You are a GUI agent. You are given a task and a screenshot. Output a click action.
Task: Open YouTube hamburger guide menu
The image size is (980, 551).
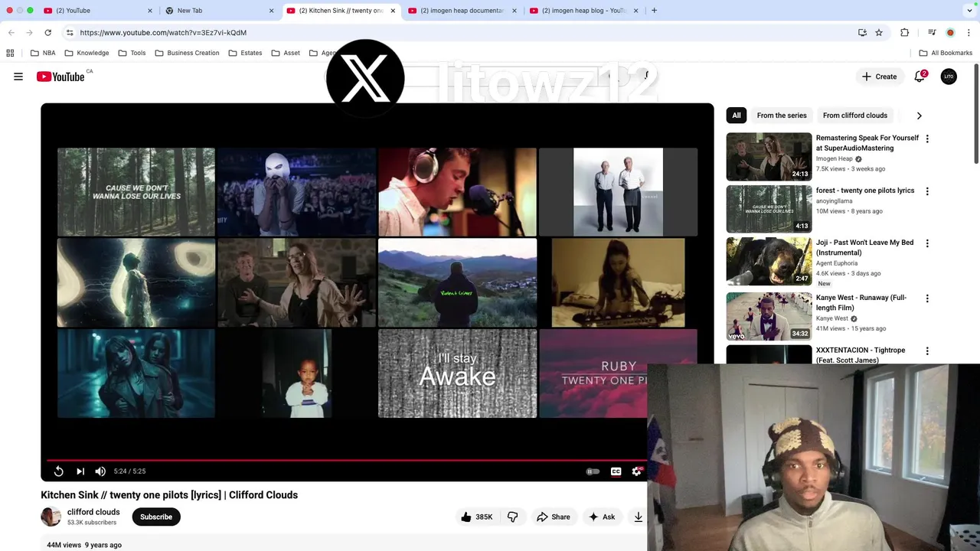tap(18, 77)
